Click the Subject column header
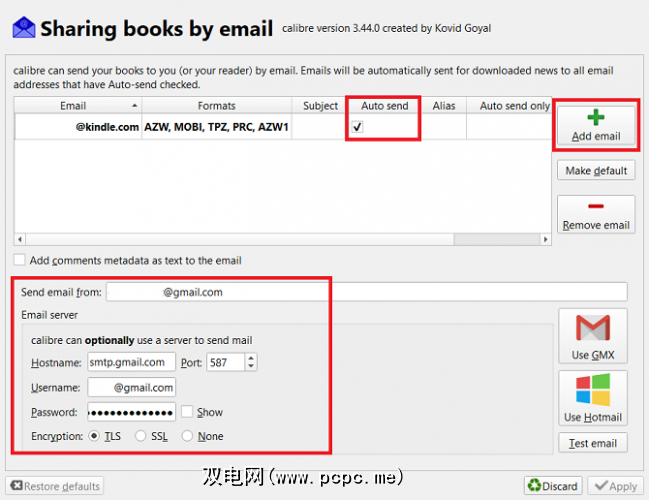 tap(320, 106)
